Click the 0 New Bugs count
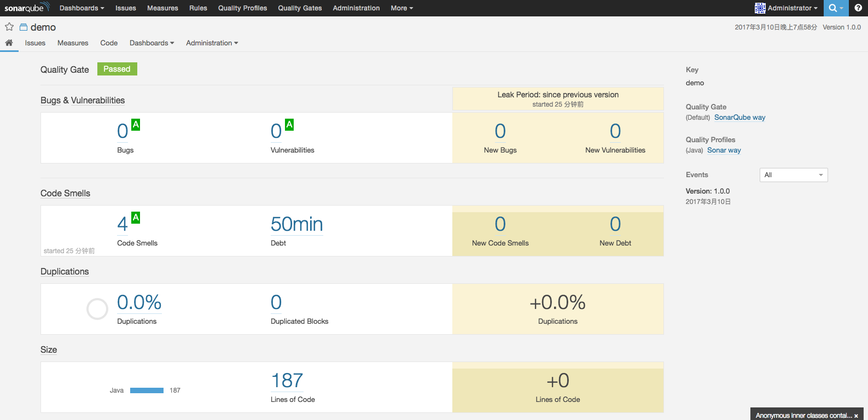Image resolution: width=868 pixels, height=420 pixels. 500,131
